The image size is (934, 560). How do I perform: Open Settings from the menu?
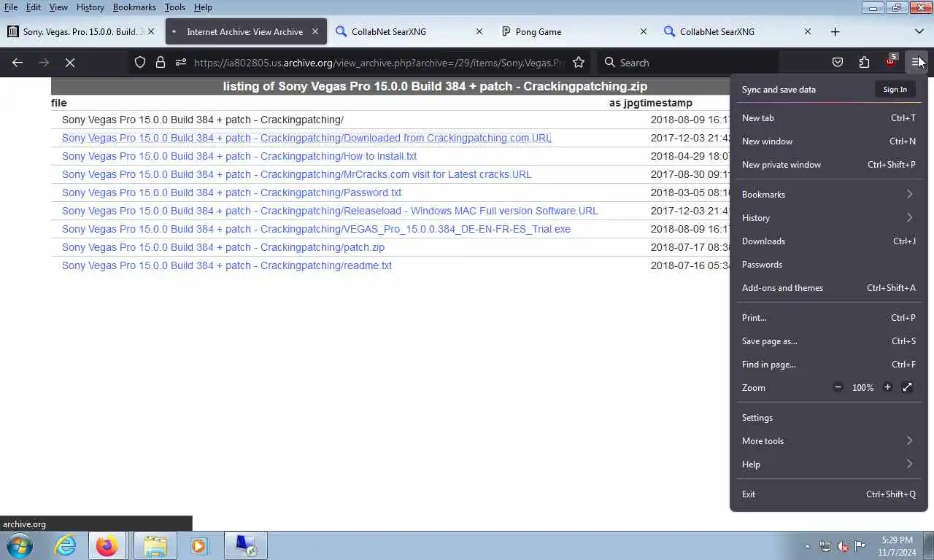(828, 417)
